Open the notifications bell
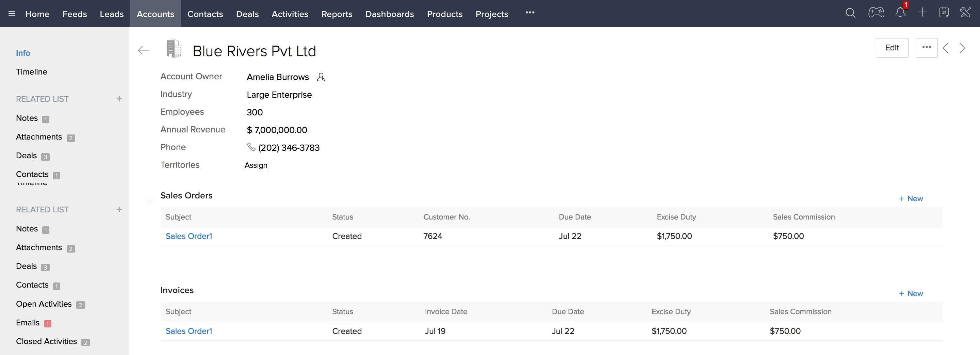 900,13
